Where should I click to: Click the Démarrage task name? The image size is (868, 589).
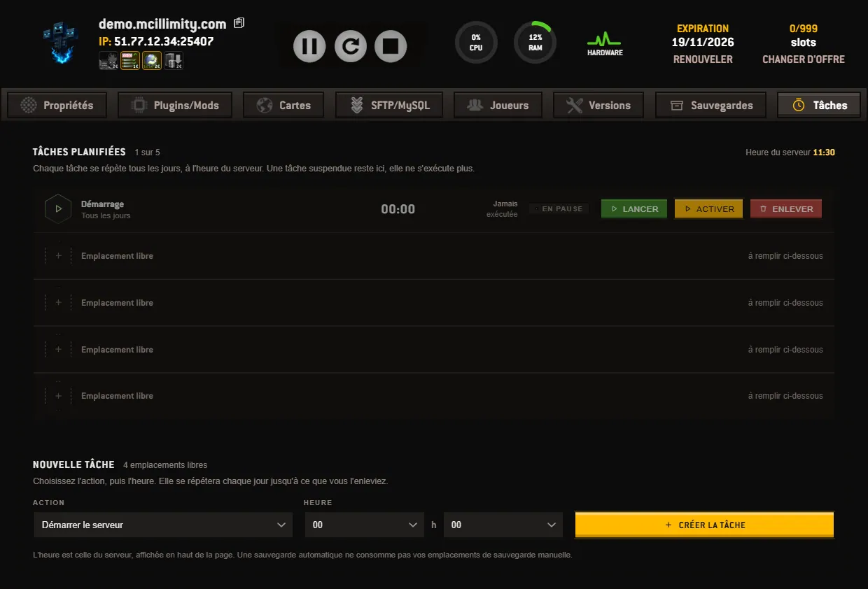(x=102, y=204)
